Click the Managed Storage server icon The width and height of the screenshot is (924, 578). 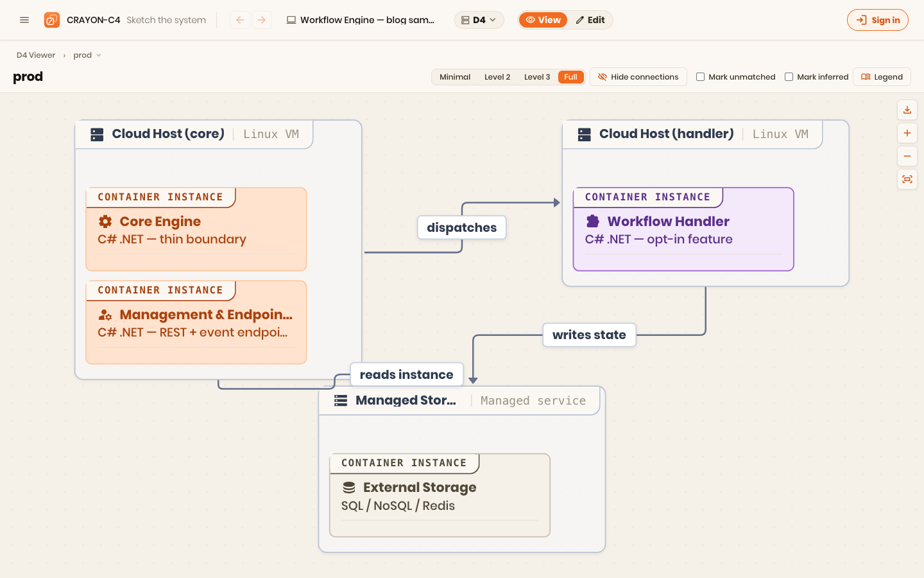point(341,401)
